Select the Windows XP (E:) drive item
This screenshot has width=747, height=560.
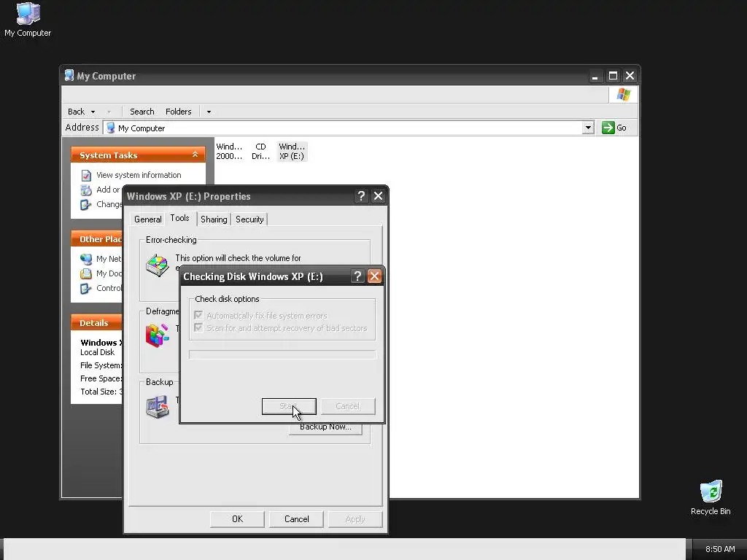pos(292,152)
